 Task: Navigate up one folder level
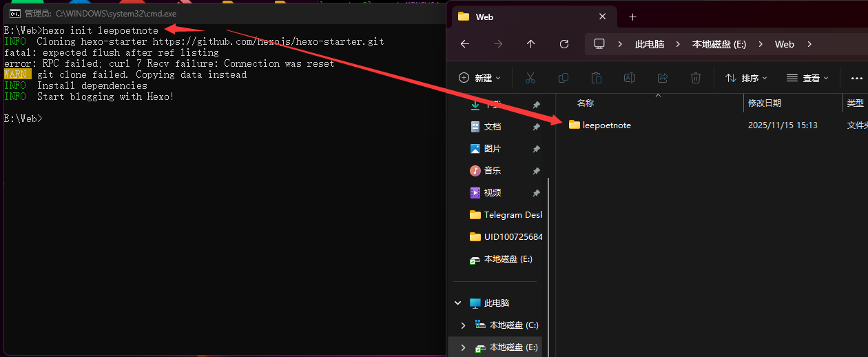[x=530, y=44]
